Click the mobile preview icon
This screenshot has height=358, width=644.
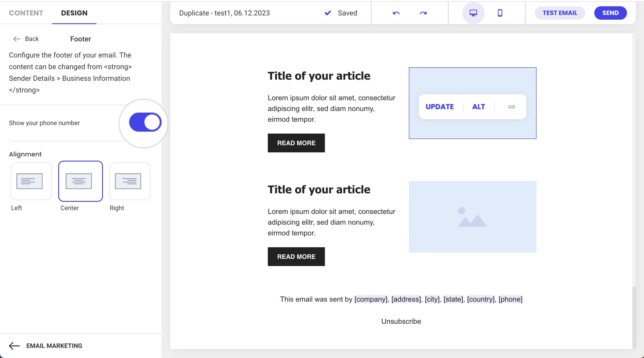(500, 12)
